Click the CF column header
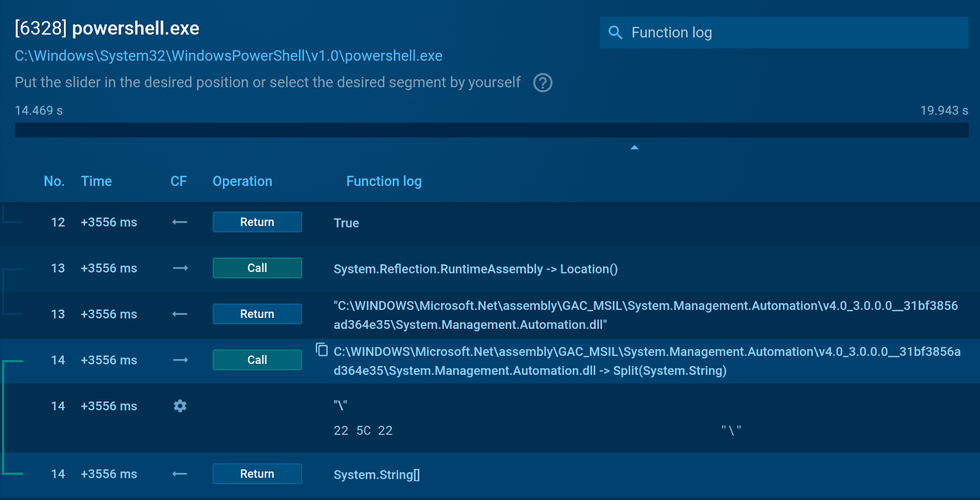The image size is (980, 500). tap(178, 181)
